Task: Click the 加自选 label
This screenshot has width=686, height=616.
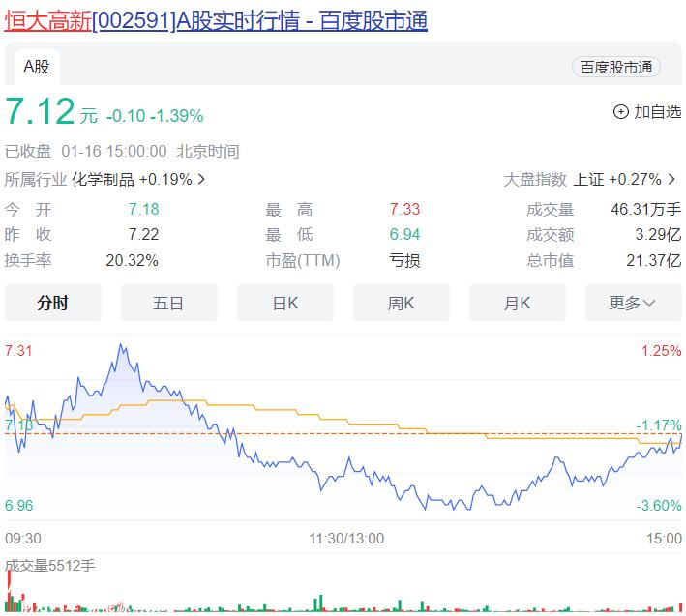Action: tap(658, 112)
